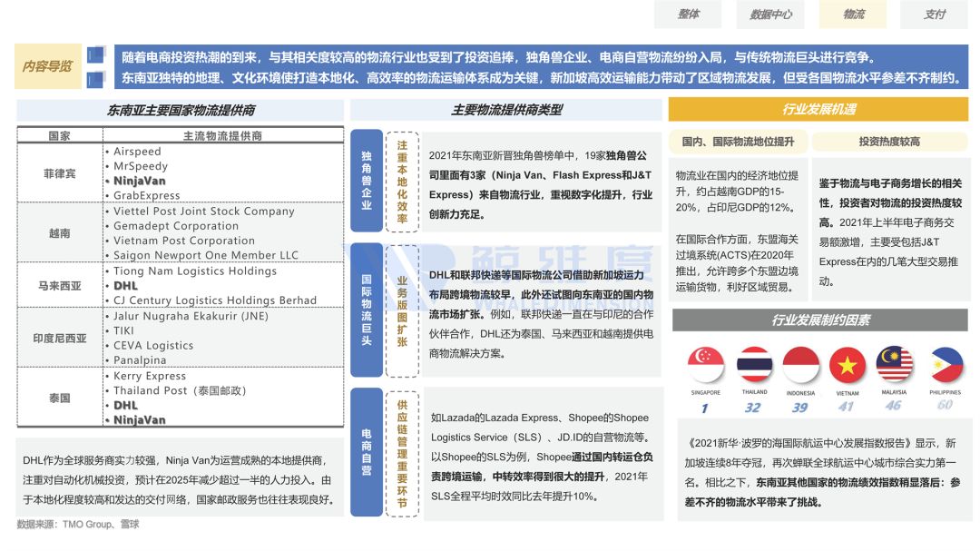Select the 独角兽企业 blue sidebar label
The image size is (980, 551).
click(x=366, y=179)
